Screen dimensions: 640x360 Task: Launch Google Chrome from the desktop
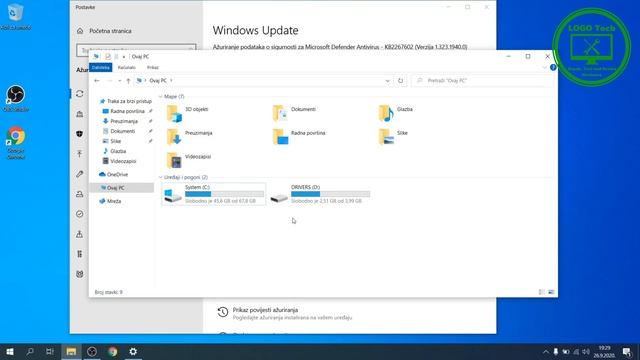(x=16, y=143)
